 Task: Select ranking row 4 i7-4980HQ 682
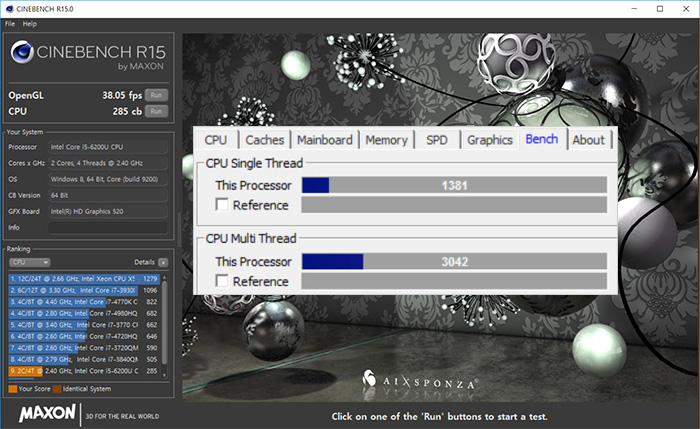click(x=84, y=313)
